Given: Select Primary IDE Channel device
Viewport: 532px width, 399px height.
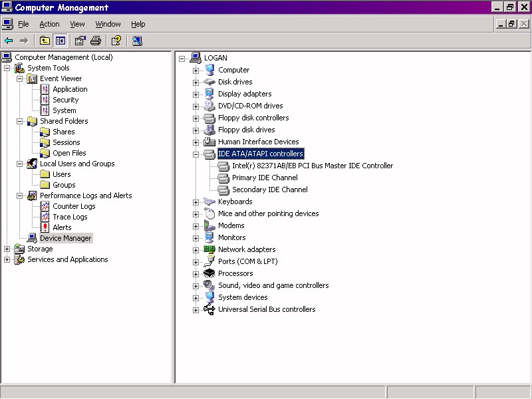Looking at the screenshot, I should [265, 178].
